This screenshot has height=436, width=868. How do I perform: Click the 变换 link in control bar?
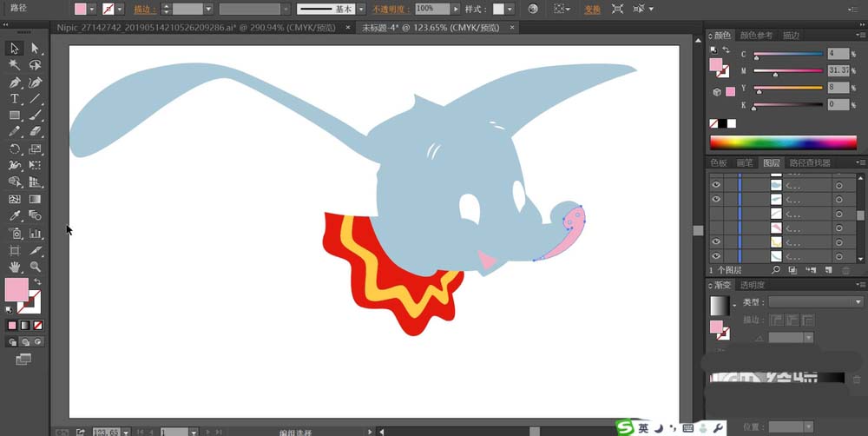[592, 9]
